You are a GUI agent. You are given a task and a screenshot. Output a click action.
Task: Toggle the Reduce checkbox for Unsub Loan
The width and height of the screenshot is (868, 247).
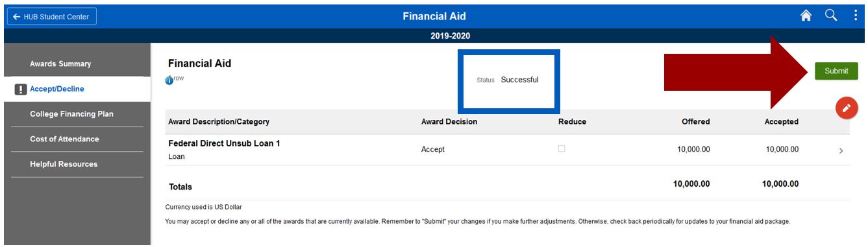coord(562,148)
